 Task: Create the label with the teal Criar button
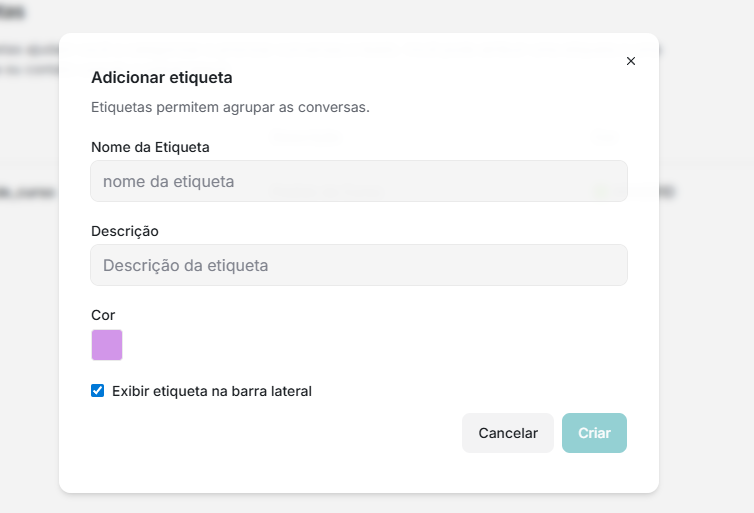coord(594,433)
